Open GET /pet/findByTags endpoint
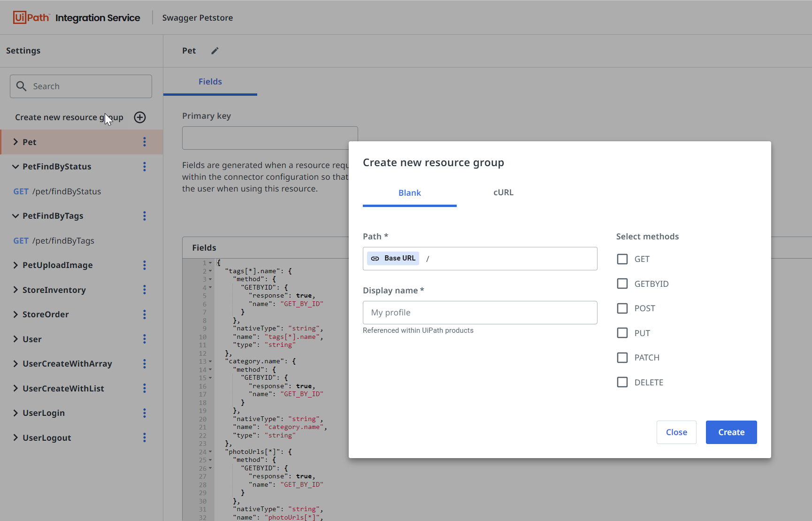 54,241
